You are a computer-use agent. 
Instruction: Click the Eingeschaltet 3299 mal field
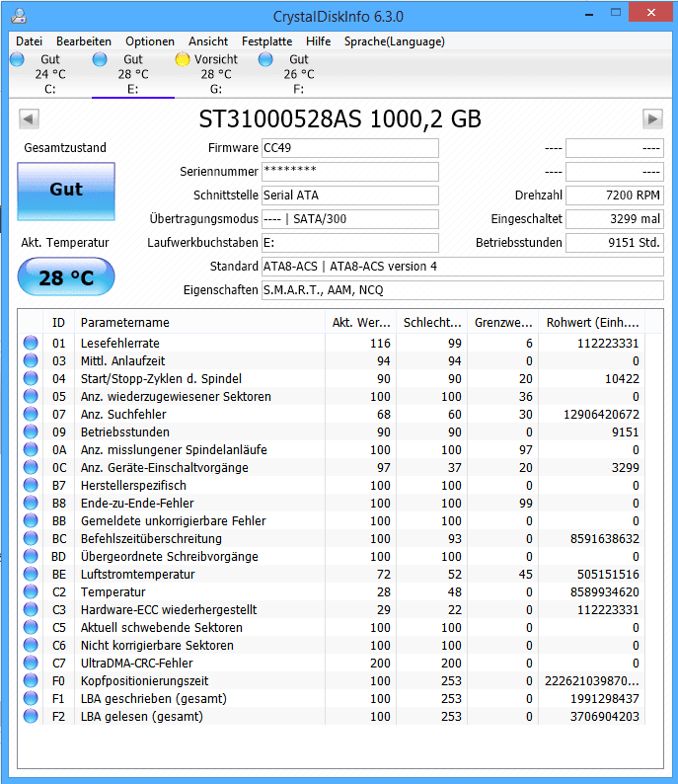(x=615, y=219)
